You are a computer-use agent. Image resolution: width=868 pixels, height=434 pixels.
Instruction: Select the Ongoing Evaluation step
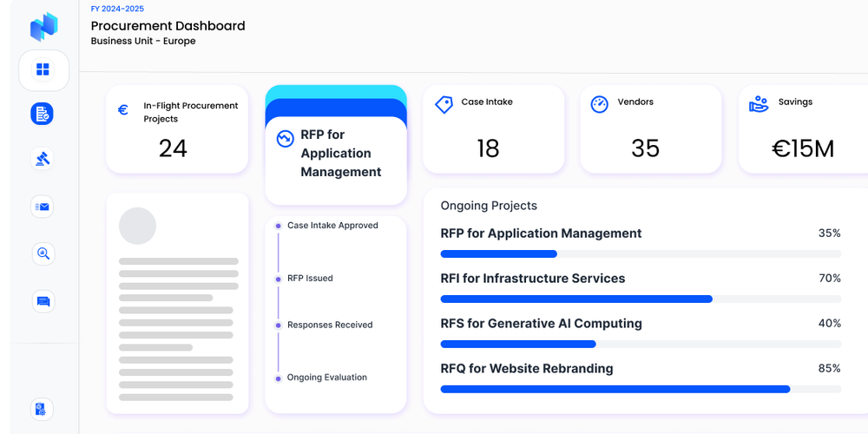pos(327,378)
